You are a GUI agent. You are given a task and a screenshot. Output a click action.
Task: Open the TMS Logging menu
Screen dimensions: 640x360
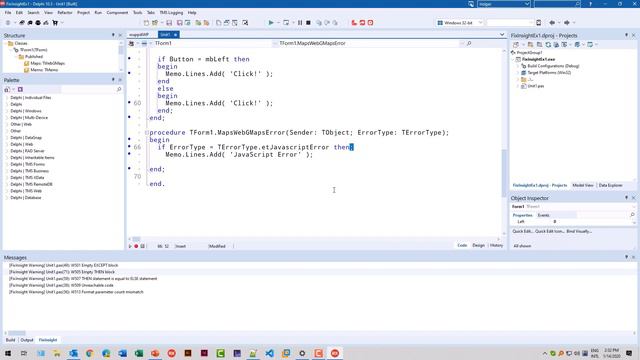click(x=171, y=13)
